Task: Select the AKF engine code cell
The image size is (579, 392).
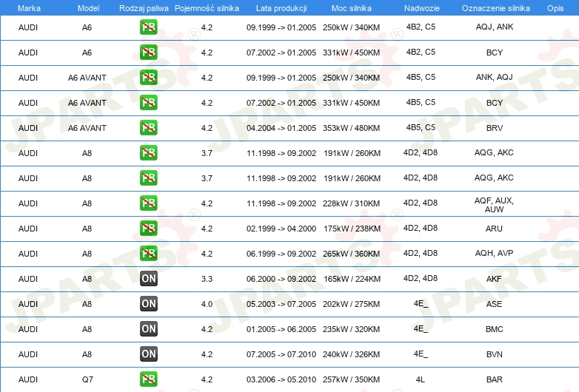Action: 494,279
